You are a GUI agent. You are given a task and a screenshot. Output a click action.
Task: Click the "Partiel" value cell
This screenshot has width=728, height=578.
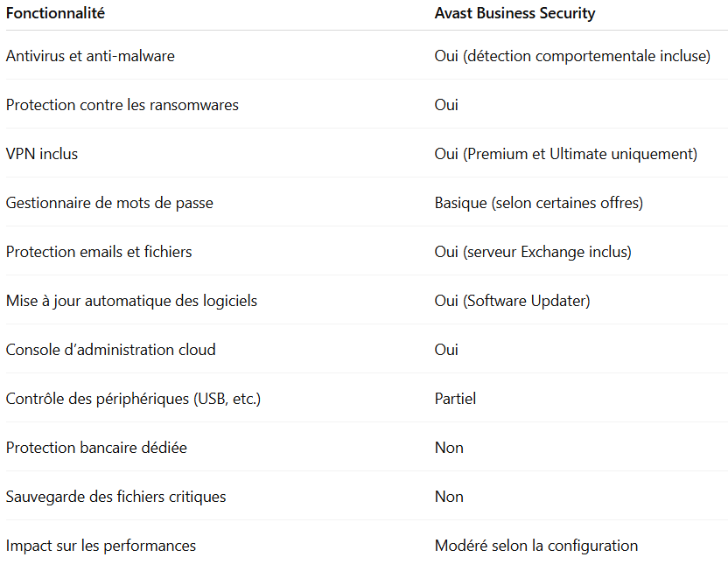click(x=455, y=399)
